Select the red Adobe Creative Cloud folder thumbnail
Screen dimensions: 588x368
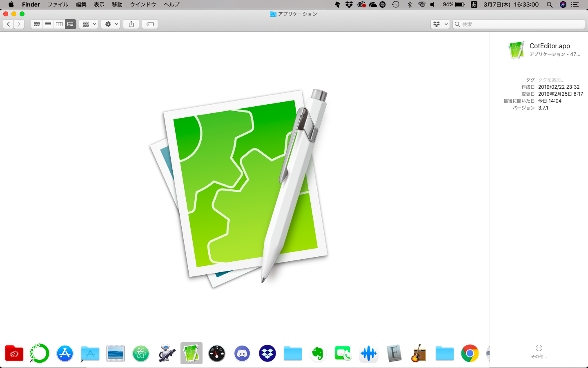click(14, 353)
